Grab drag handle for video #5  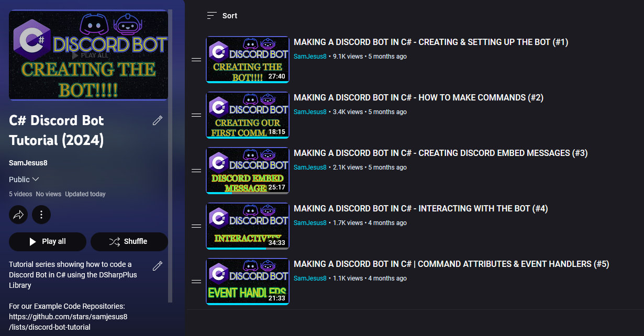pyautogui.click(x=196, y=282)
